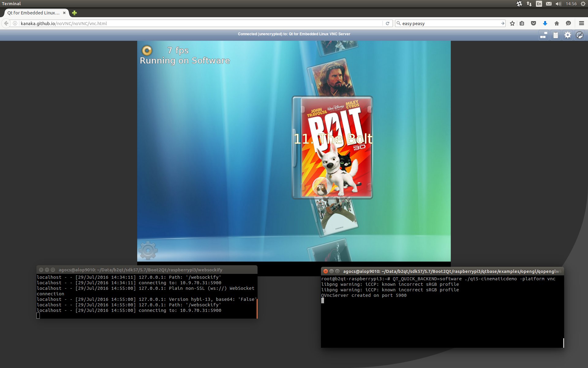The image size is (588, 368).
Task: Select the Bolt movie cover
Action: 333,148
